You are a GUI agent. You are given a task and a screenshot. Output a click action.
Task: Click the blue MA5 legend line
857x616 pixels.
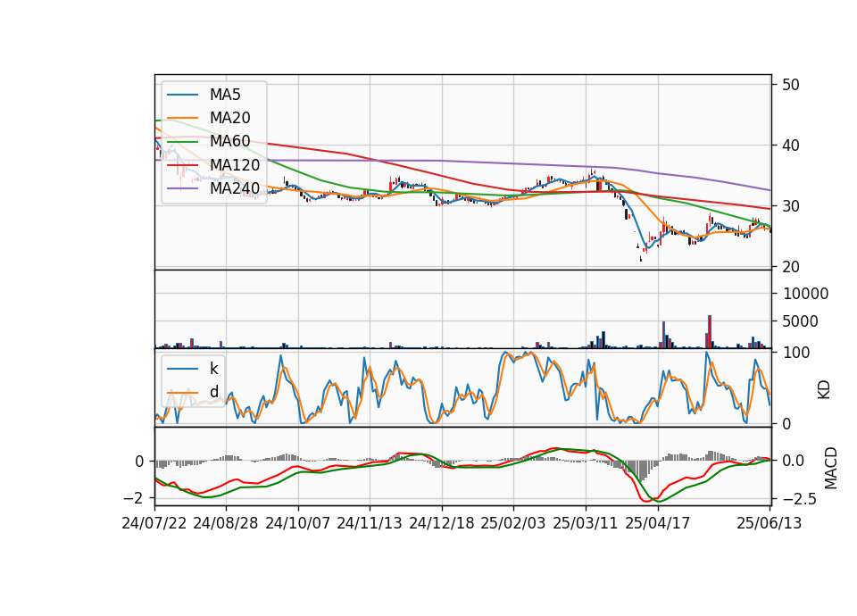pyautogui.click(x=182, y=95)
